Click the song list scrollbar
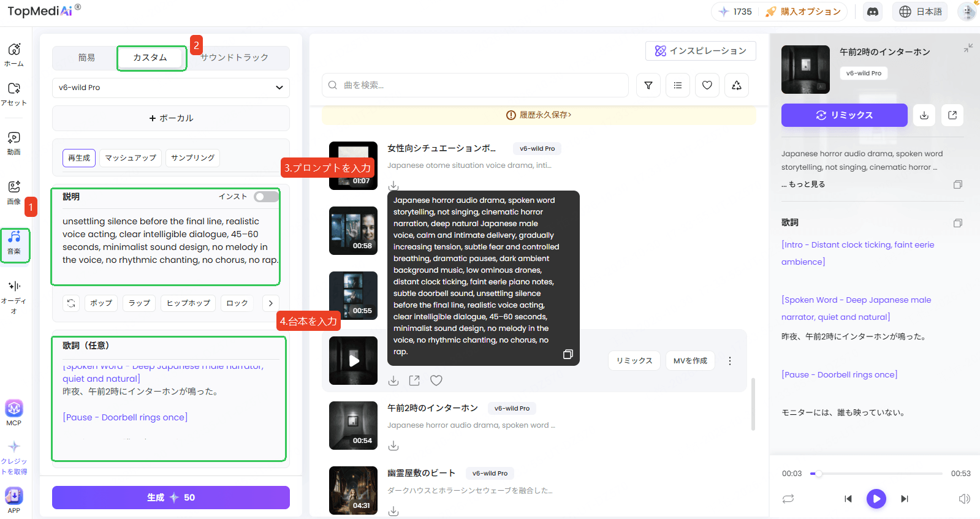980x519 pixels. point(753,404)
